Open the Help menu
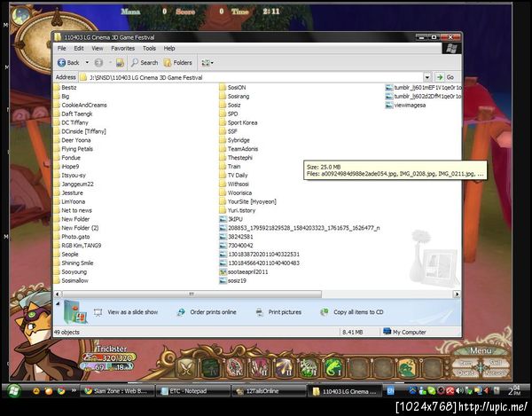This screenshot has height=416, width=532. click(x=169, y=48)
